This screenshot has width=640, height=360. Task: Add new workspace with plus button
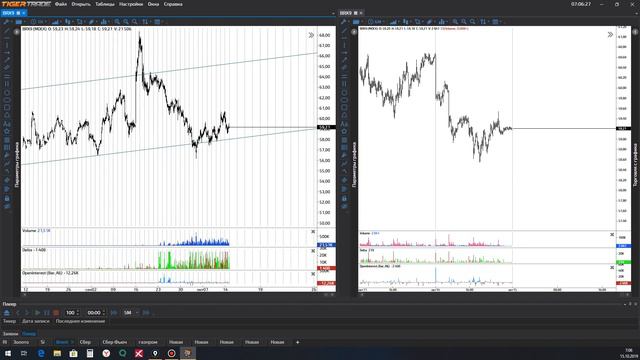298,342
